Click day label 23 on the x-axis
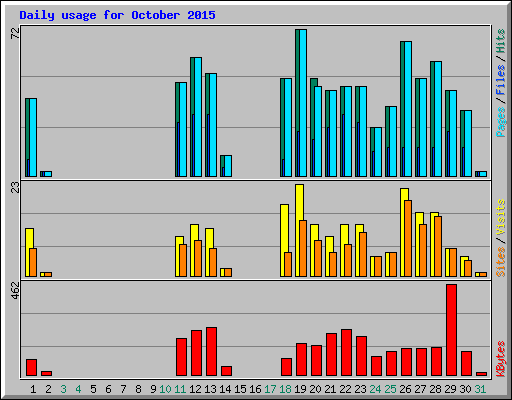Image resolution: width=512 pixels, height=400 pixels. pos(360,389)
